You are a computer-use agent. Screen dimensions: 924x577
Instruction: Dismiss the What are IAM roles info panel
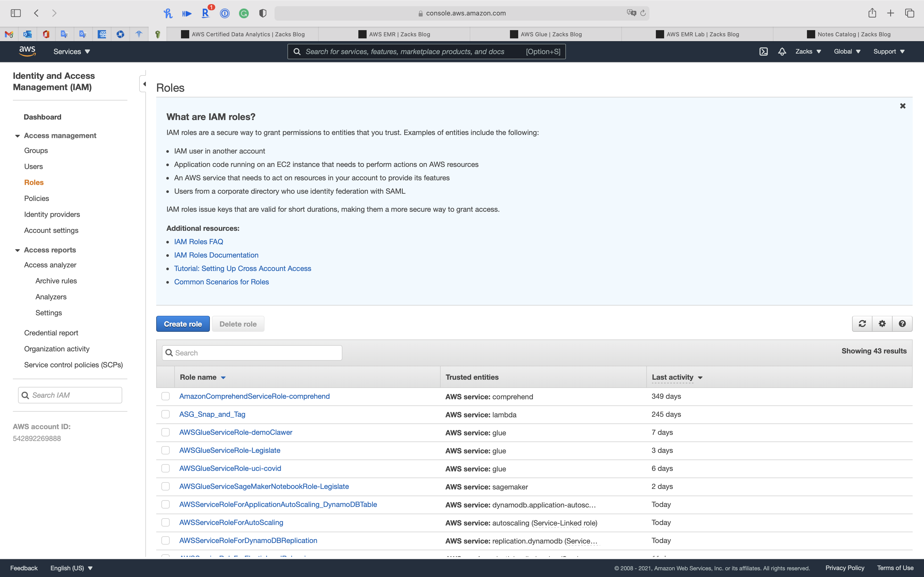coord(903,106)
